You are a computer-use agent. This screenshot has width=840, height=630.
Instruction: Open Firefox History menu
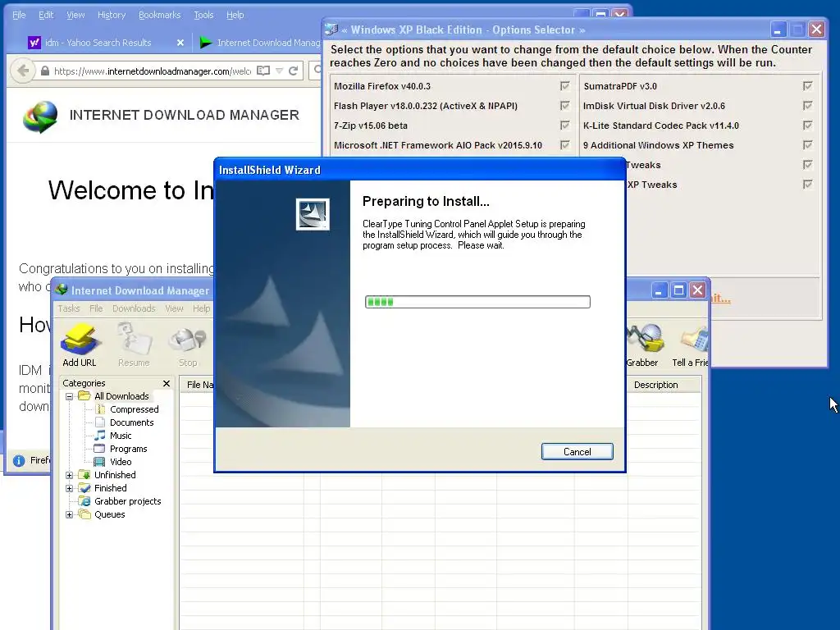(112, 15)
